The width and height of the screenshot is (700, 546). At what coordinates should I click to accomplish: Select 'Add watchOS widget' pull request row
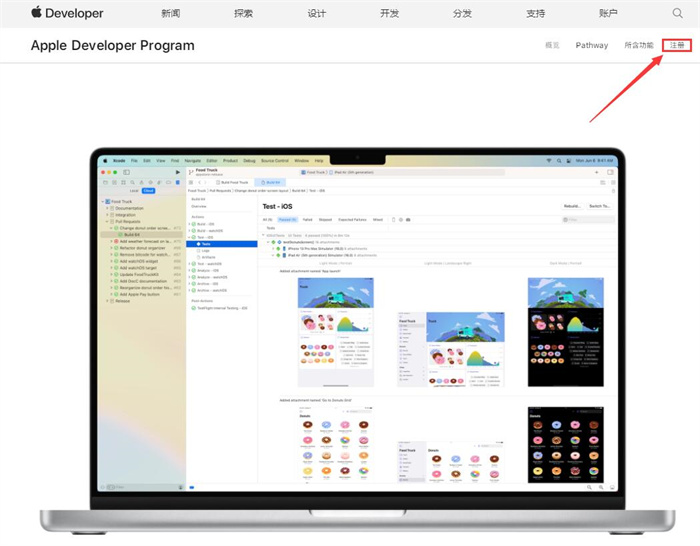145,261
